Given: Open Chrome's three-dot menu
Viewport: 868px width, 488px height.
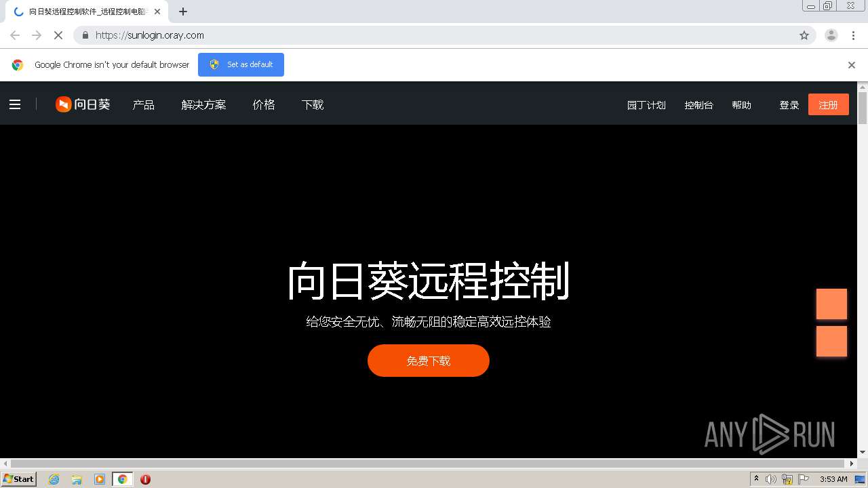Looking at the screenshot, I should click(853, 35).
